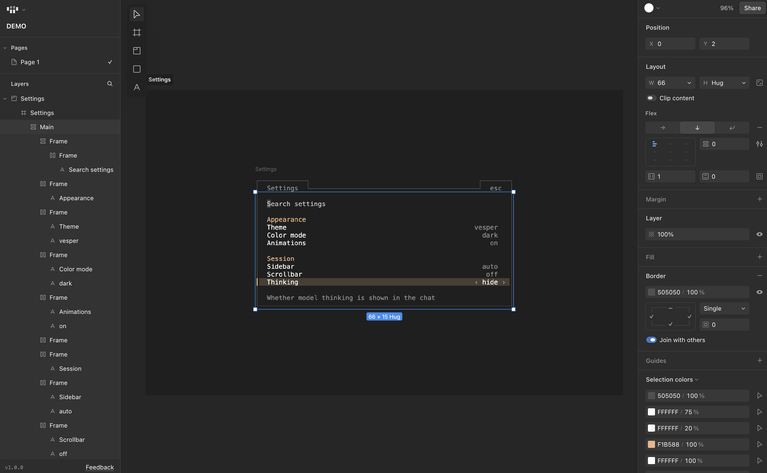The height and width of the screenshot is (473, 767).
Task: Edit the Y position field
Action: [x=724, y=44]
